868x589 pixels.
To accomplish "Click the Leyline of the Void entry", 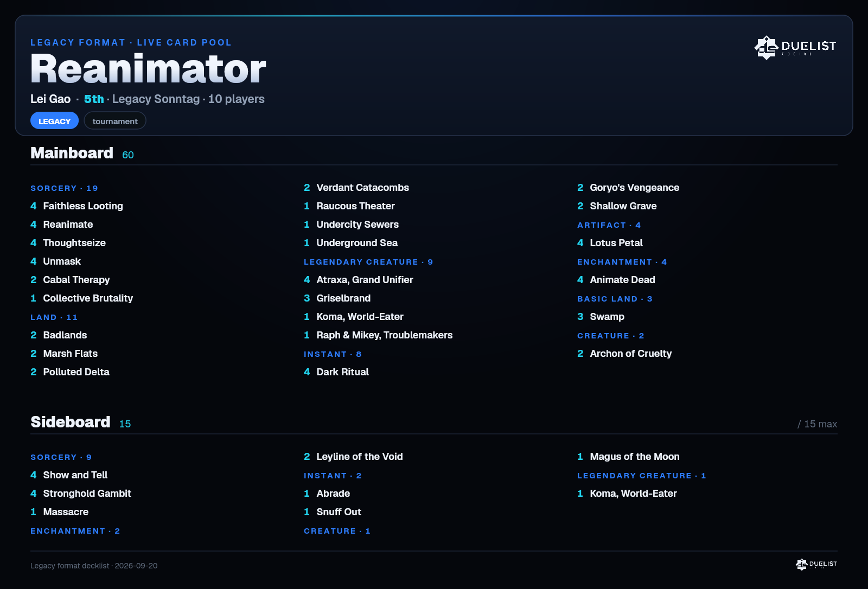I will [353, 457].
